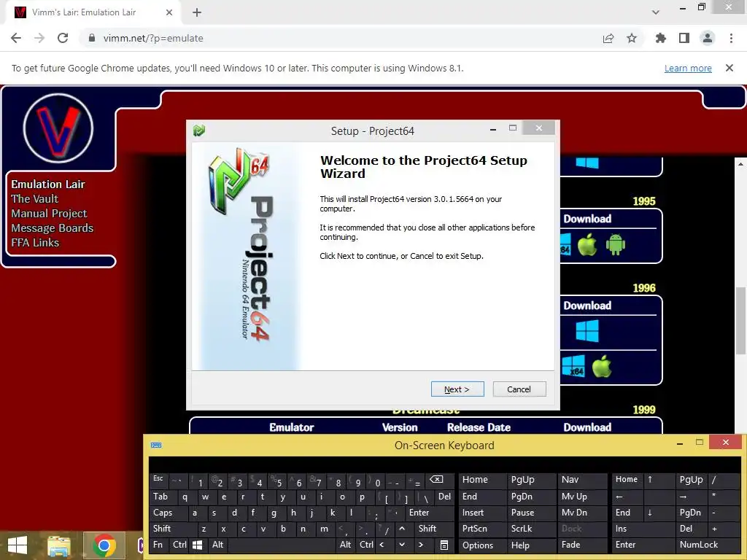
Task: Click Mv Up on On-Screen Keyboard
Action: pos(582,497)
